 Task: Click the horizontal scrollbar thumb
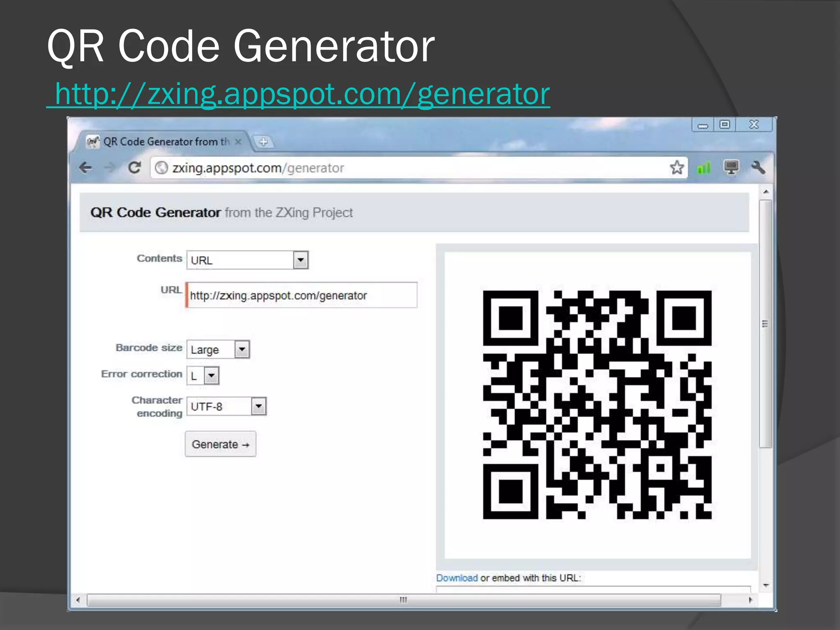tap(404, 600)
